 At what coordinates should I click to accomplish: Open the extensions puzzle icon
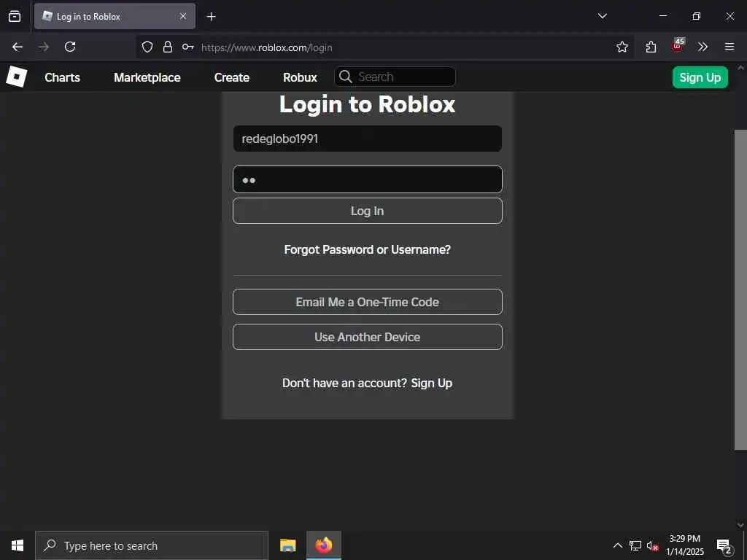(651, 47)
